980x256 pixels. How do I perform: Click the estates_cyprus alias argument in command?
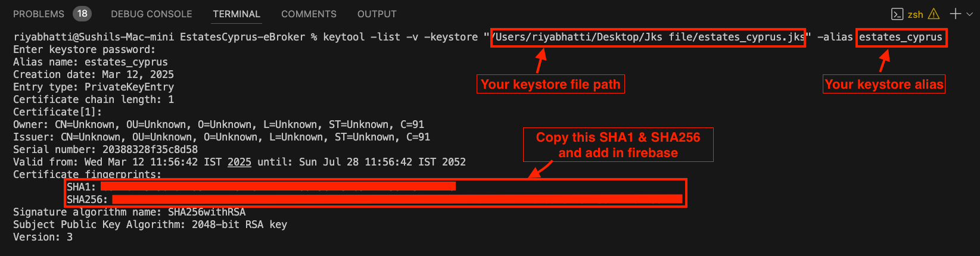point(901,38)
